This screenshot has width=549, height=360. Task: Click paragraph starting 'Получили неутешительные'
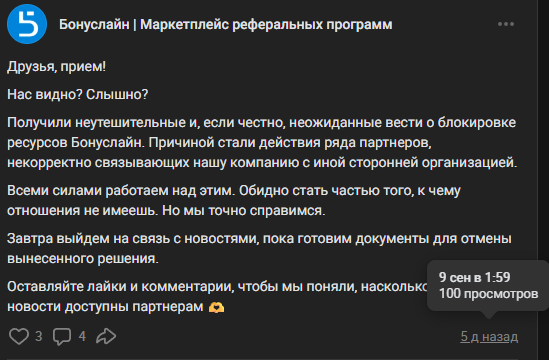[262, 143]
